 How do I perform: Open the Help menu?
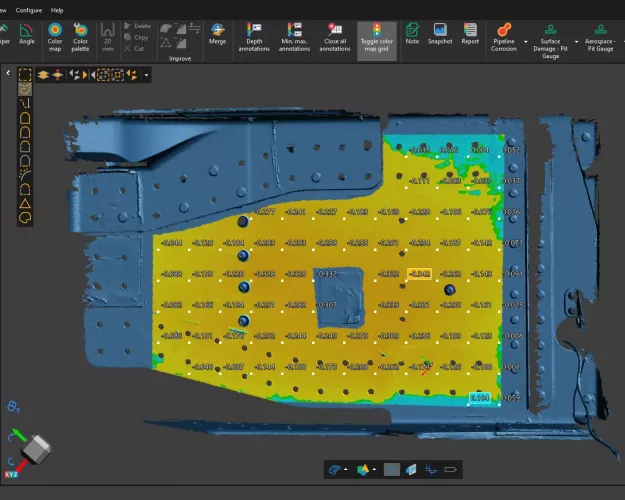pos(57,9)
